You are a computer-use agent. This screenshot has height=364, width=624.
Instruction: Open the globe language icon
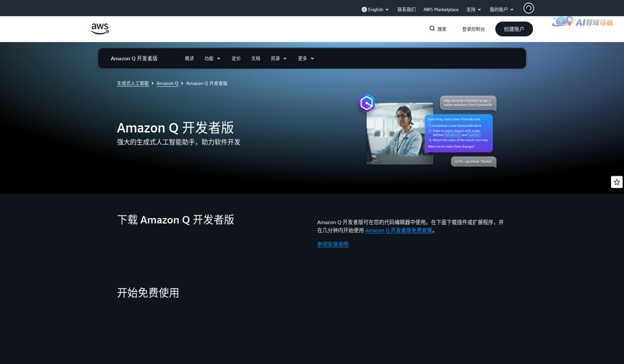(363, 9)
